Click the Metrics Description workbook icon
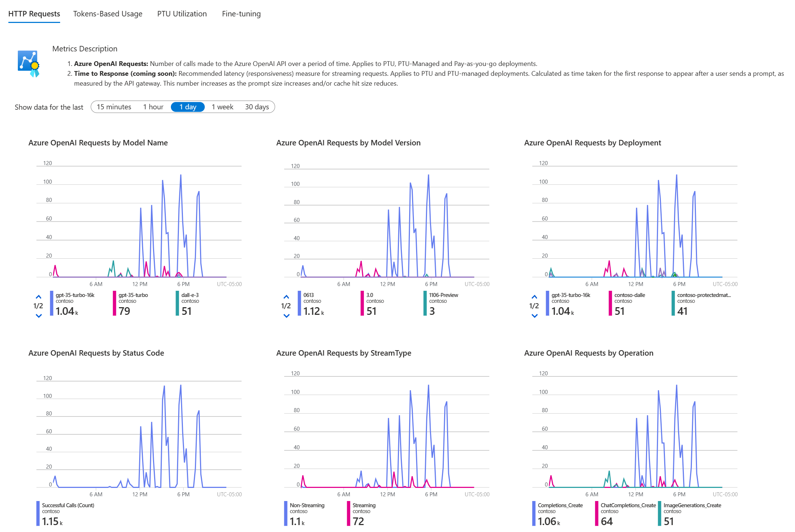 pos(28,63)
